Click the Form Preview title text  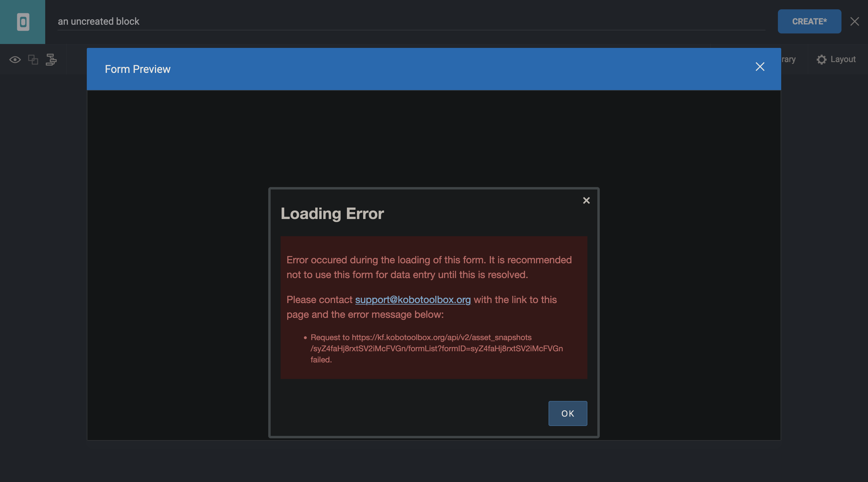137,69
